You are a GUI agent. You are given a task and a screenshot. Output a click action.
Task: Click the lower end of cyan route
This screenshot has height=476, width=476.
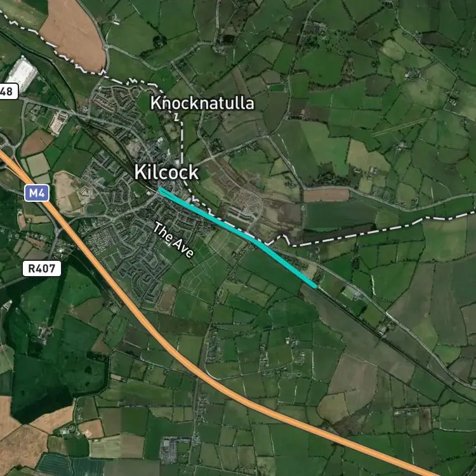[x=315, y=286]
